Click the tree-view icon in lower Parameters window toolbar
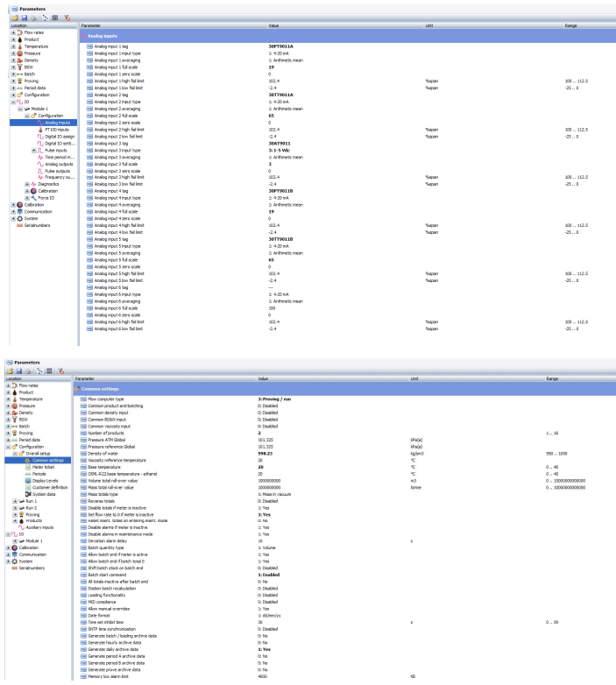 [x=39, y=371]
